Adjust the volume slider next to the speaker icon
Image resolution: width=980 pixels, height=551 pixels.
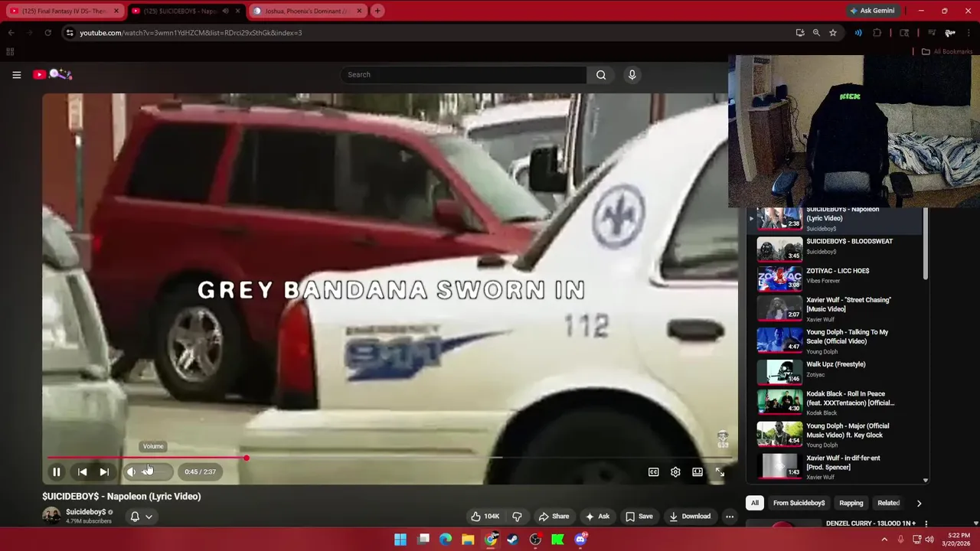pos(155,472)
